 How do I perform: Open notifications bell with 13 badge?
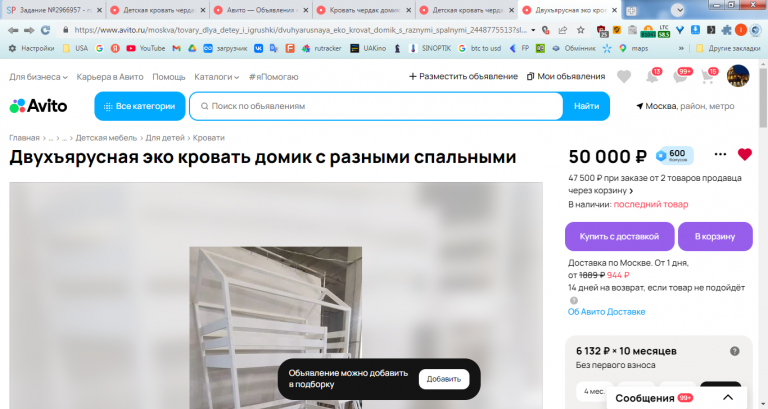[653, 76]
